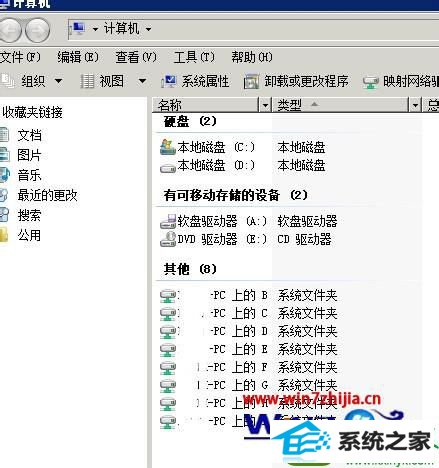Open the 搜索 favorites link

click(x=30, y=215)
